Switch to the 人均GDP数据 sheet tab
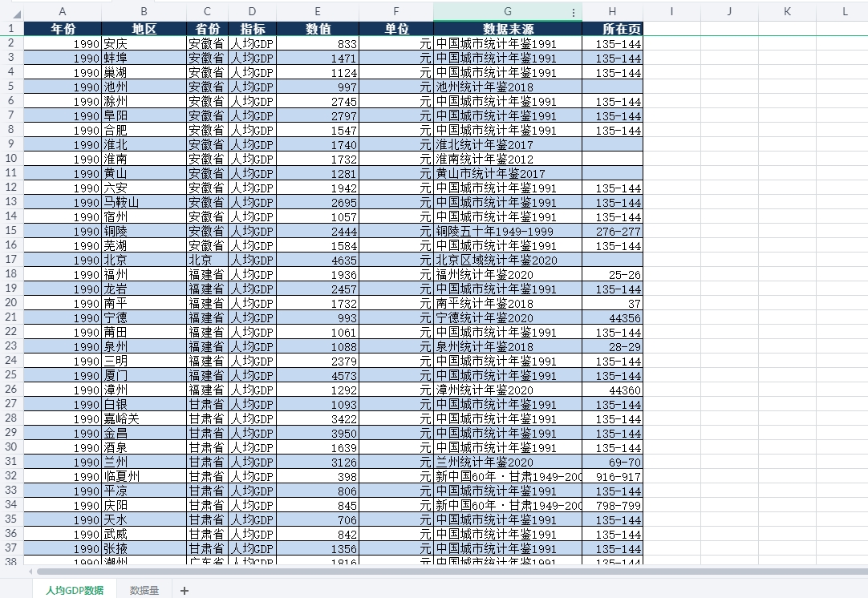The image size is (868, 598). pyautogui.click(x=75, y=590)
